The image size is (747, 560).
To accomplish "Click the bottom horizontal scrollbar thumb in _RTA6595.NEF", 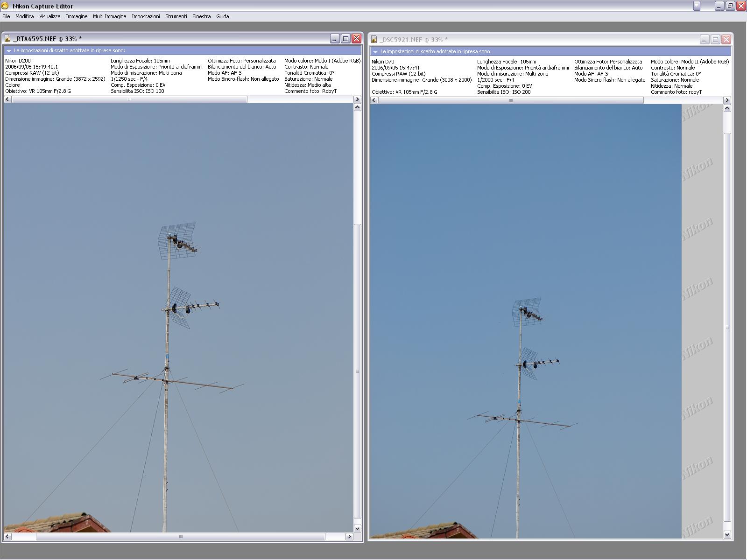I will 181,537.
